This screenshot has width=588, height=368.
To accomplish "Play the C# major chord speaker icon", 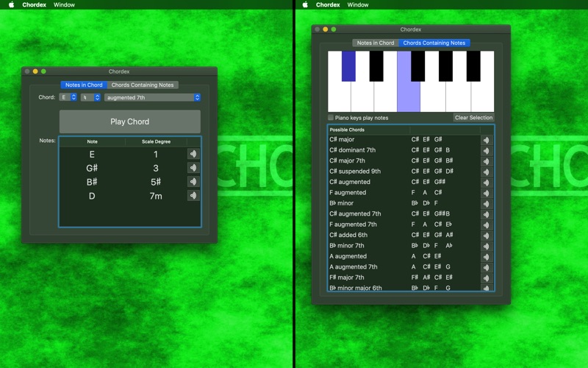I will coord(487,140).
